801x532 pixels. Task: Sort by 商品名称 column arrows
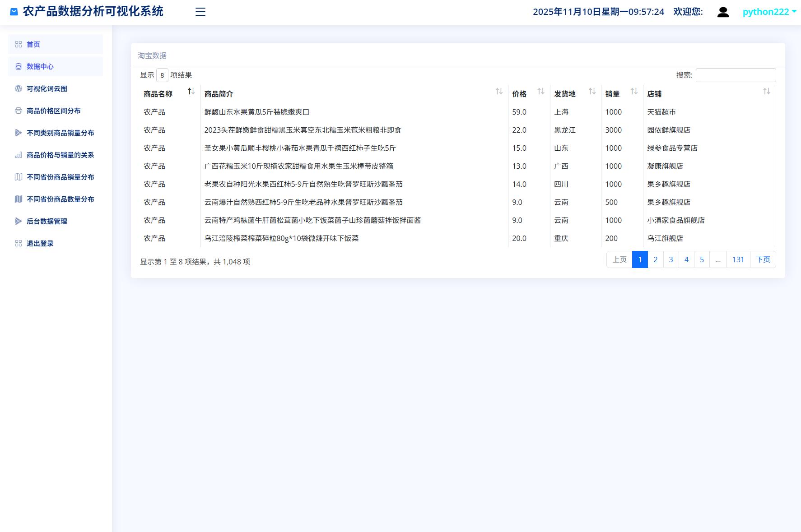pos(191,92)
